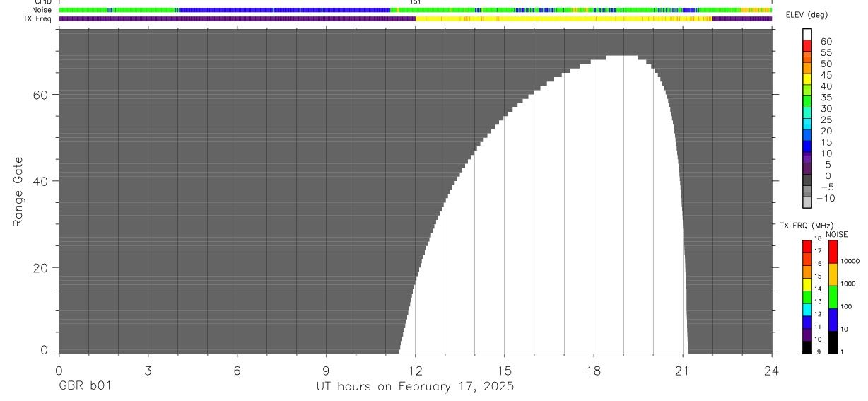Click the white top swatch of ELEV bar

coord(807,34)
